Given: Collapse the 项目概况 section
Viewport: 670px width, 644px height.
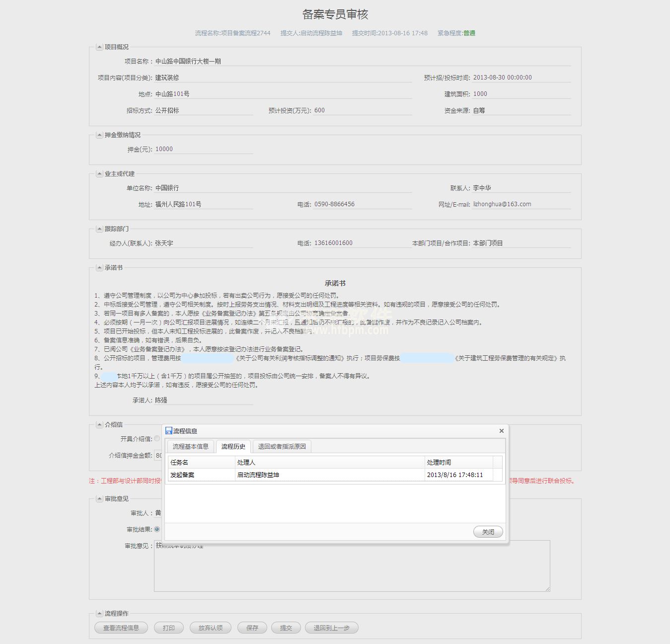Looking at the screenshot, I should [x=99, y=47].
